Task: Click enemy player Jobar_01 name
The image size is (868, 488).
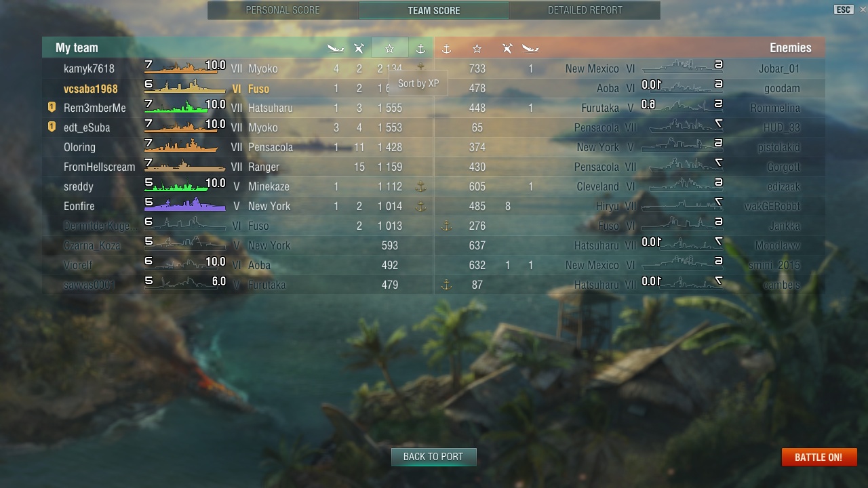Action: 780,68
